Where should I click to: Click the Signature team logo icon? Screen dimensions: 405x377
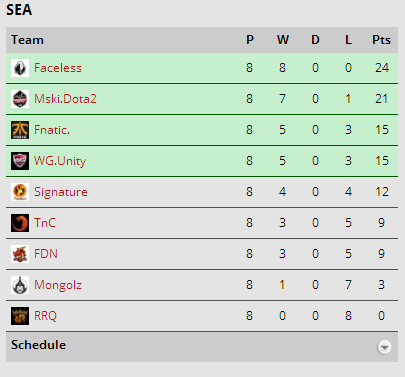pos(20,192)
